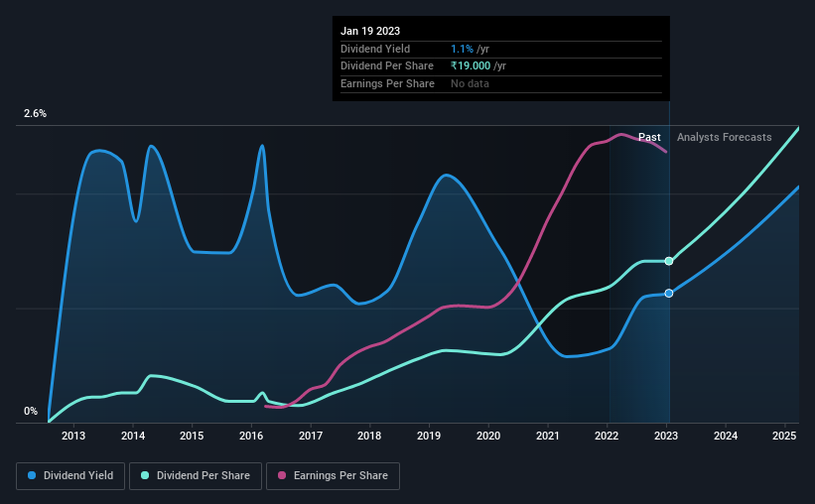Click the 2013 x-axis label
Screen dimensions: 815x504
(x=73, y=436)
